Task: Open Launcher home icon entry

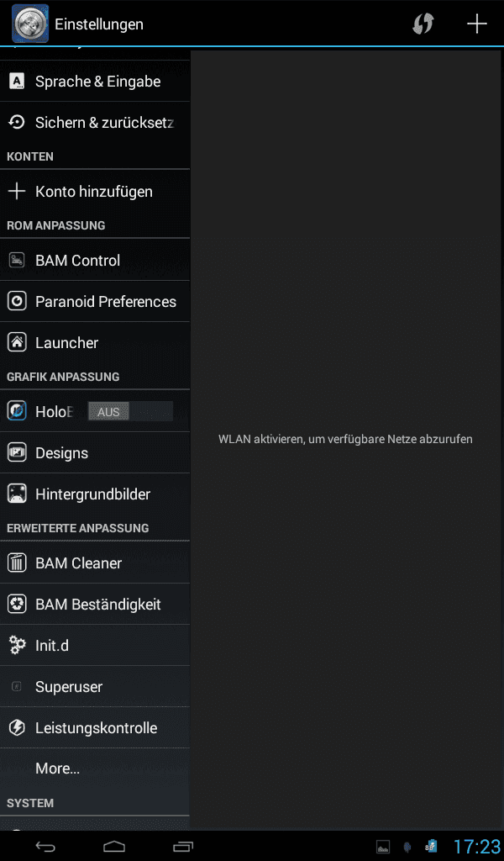Action: pos(17,343)
